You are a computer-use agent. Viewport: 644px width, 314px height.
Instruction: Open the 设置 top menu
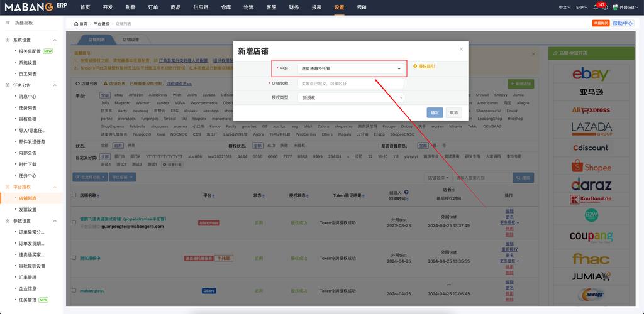coord(339,8)
